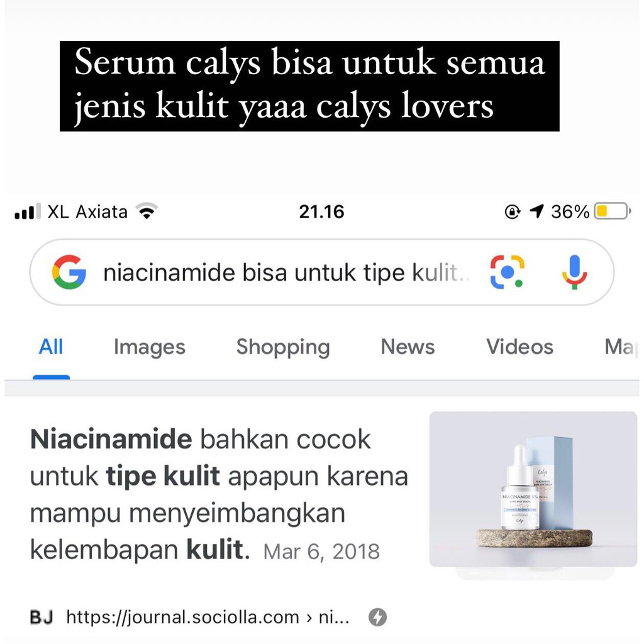Tap the battery indicator icon

tap(613, 211)
